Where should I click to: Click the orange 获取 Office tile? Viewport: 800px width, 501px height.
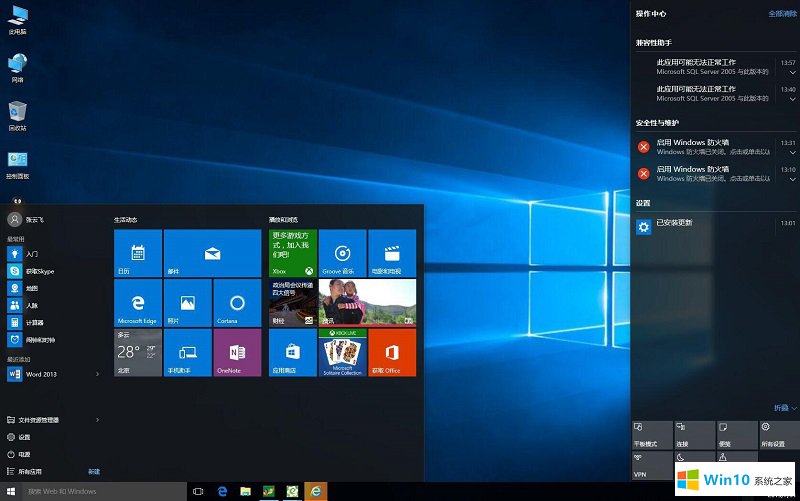392,353
